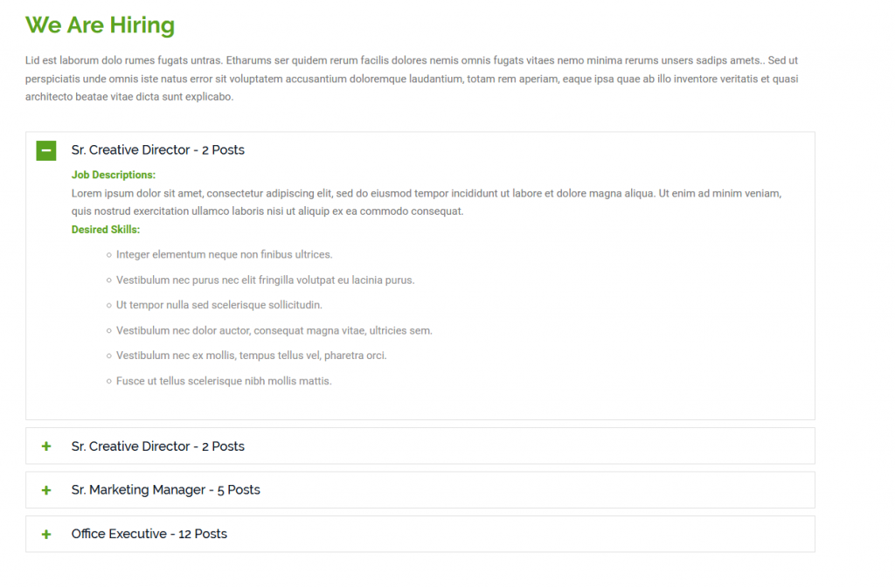The image size is (895, 588).
Task: Click plus icon beside Sr. Marketing Manager
Action: (46, 490)
